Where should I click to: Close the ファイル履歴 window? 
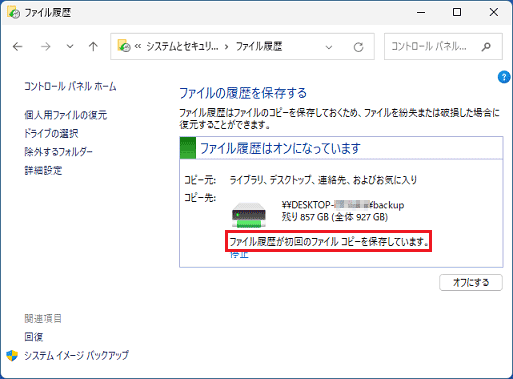[494, 12]
